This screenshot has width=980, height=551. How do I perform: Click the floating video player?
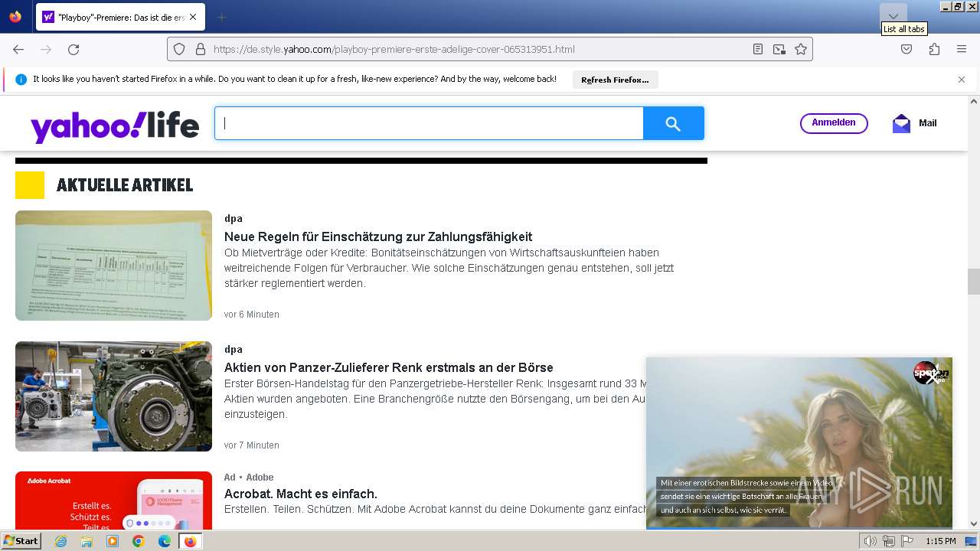click(x=799, y=442)
